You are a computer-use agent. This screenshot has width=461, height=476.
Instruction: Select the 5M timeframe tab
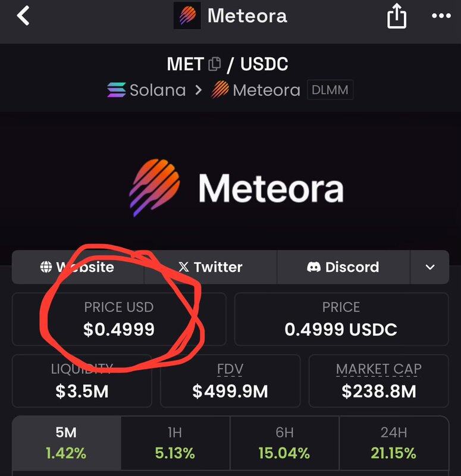coord(67,443)
